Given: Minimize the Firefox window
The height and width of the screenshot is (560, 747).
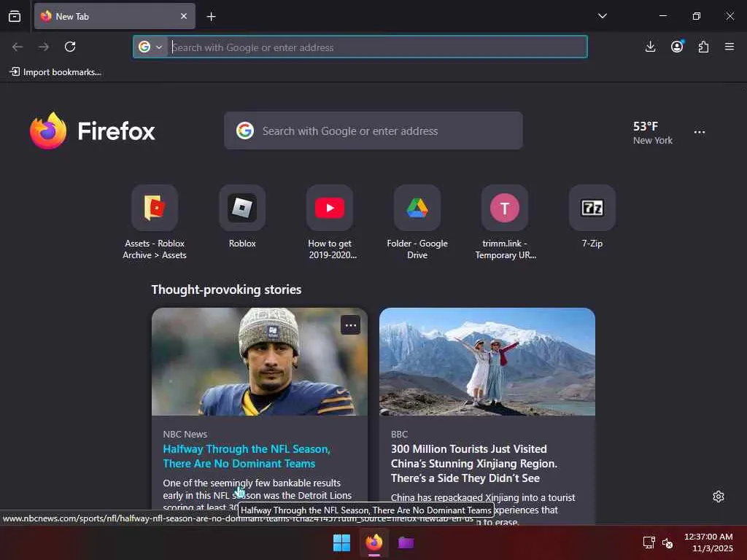Looking at the screenshot, I should click(x=662, y=16).
